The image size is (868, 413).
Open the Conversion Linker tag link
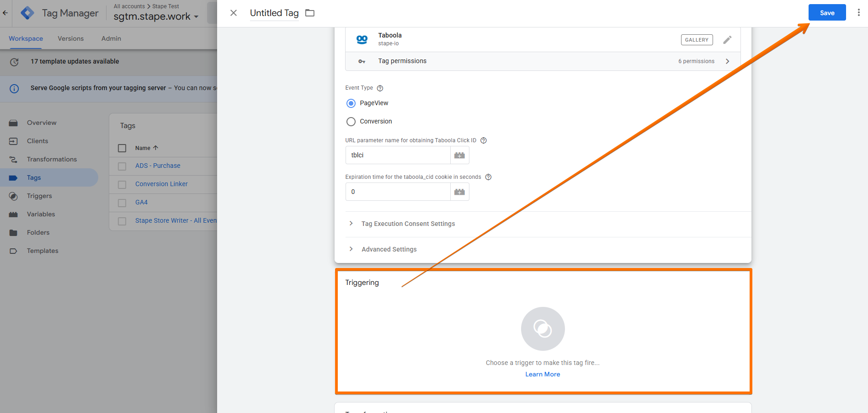161,184
